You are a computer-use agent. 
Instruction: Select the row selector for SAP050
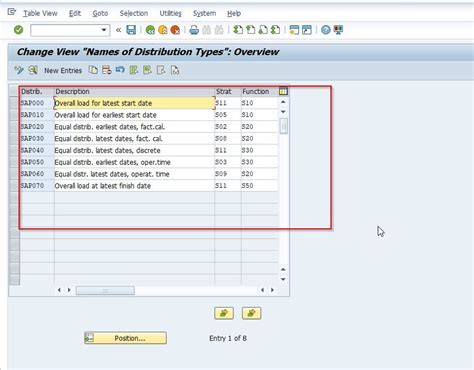14,162
